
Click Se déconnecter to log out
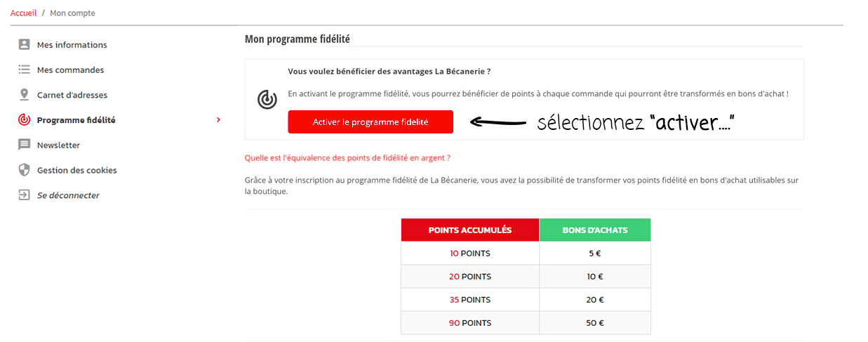coord(68,195)
